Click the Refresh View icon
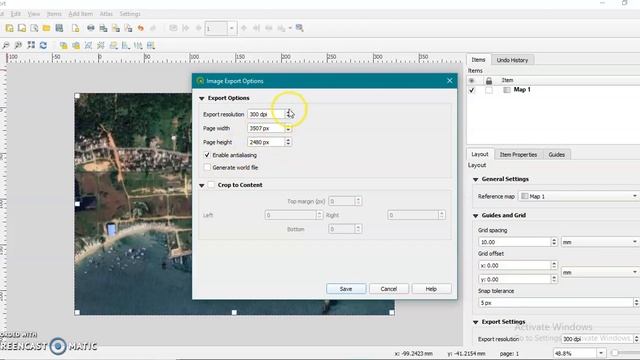This screenshot has width=640, height=360. (43, 45)
